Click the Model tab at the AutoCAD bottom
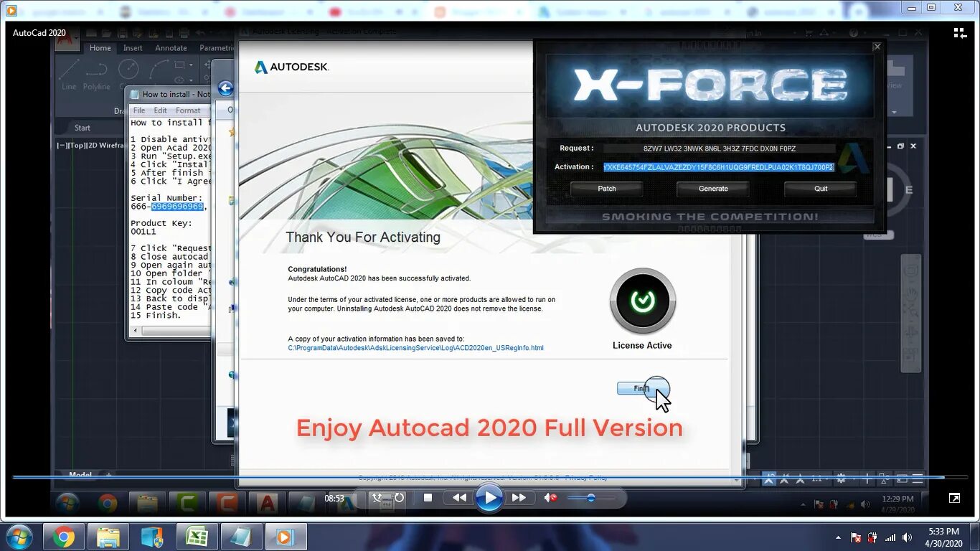This screenshot has height=551, width=980. (80, 474)
